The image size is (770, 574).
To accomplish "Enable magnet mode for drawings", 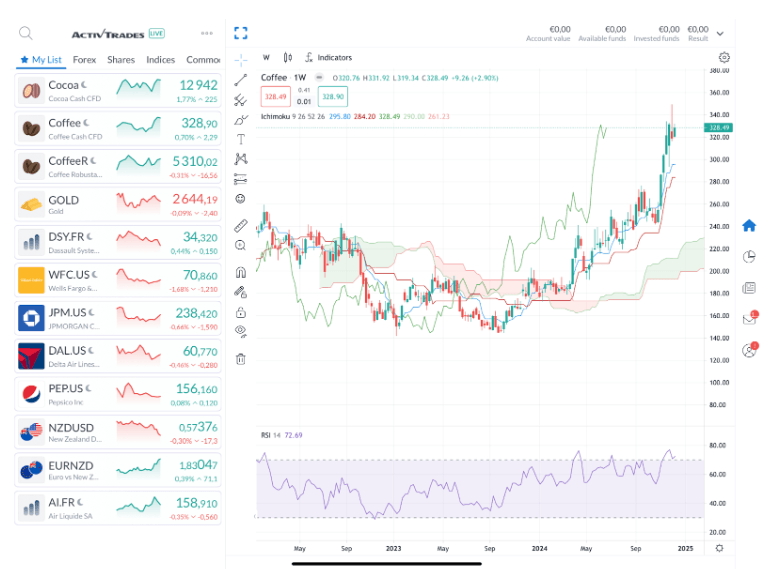I will click(241, 272).
